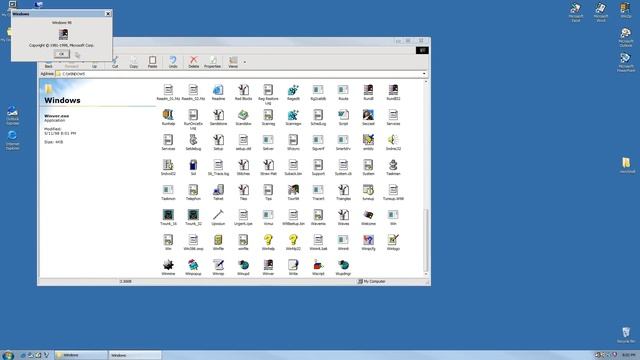
Task: Click the Copy toolbar button
Action: pyautogui.click(x=133, y=62)
